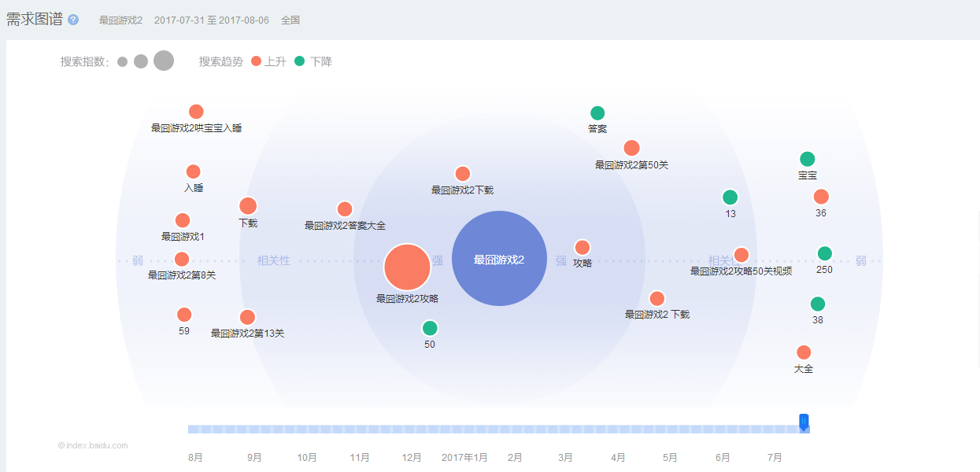Click the orange 上升 legend dot
This screenshot has width=980, height=472.
(256, 61)
